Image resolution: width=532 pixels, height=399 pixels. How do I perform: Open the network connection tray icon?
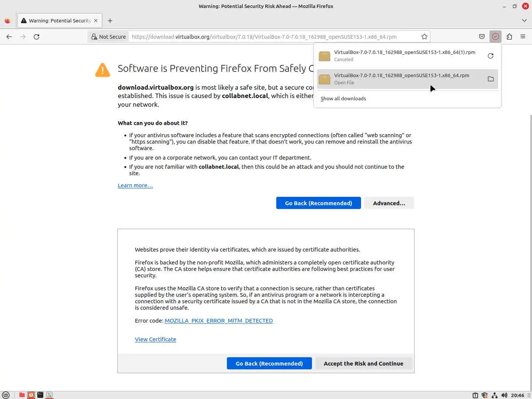(x=494, y=395)
